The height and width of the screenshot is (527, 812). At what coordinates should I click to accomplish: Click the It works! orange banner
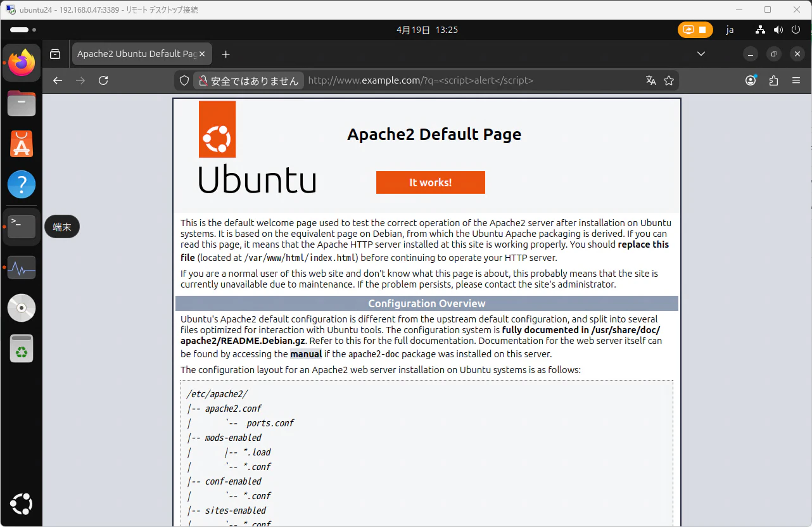(x=431, y=182)
